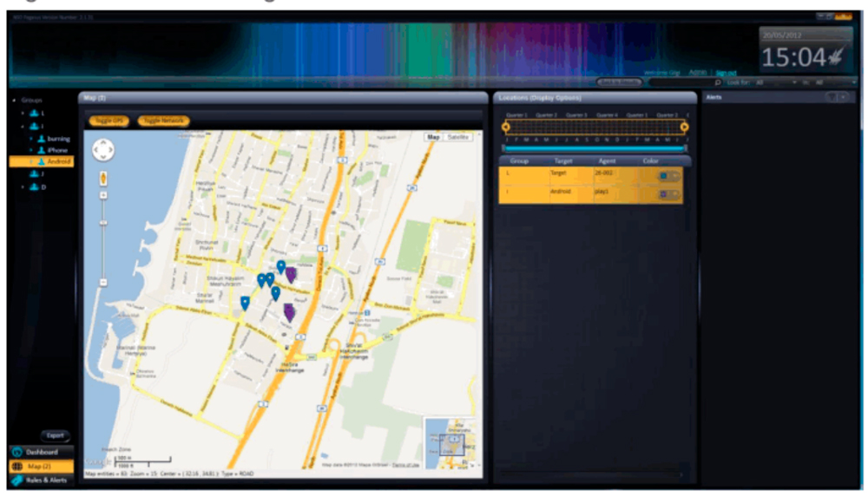Viewport: 868px width, 496px height.
Task: Click the Admin link
Action: tap(698, 73)
